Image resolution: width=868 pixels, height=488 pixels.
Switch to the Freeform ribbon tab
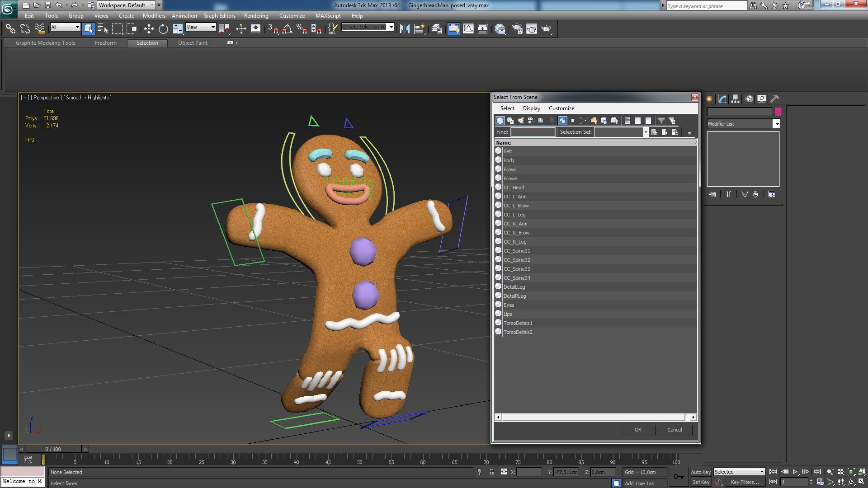point(106,43)
